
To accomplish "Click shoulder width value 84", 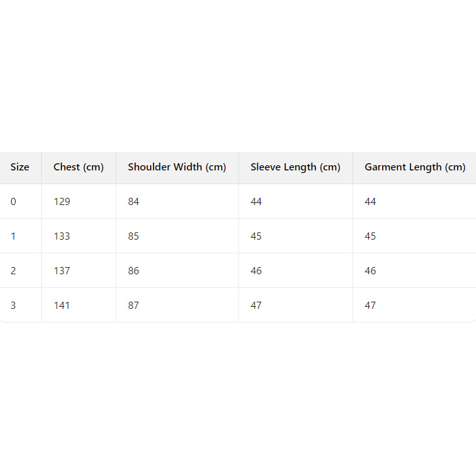I will 133,202.
